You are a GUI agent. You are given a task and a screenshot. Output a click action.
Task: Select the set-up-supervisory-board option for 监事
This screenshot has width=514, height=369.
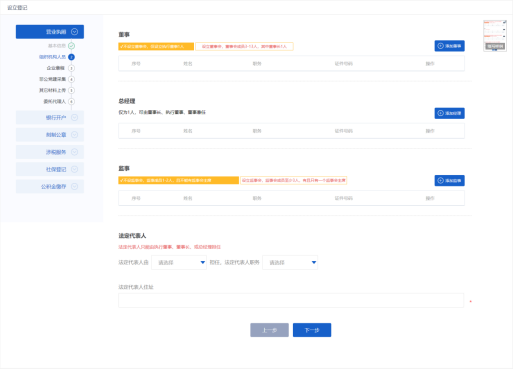click(294, 180)
